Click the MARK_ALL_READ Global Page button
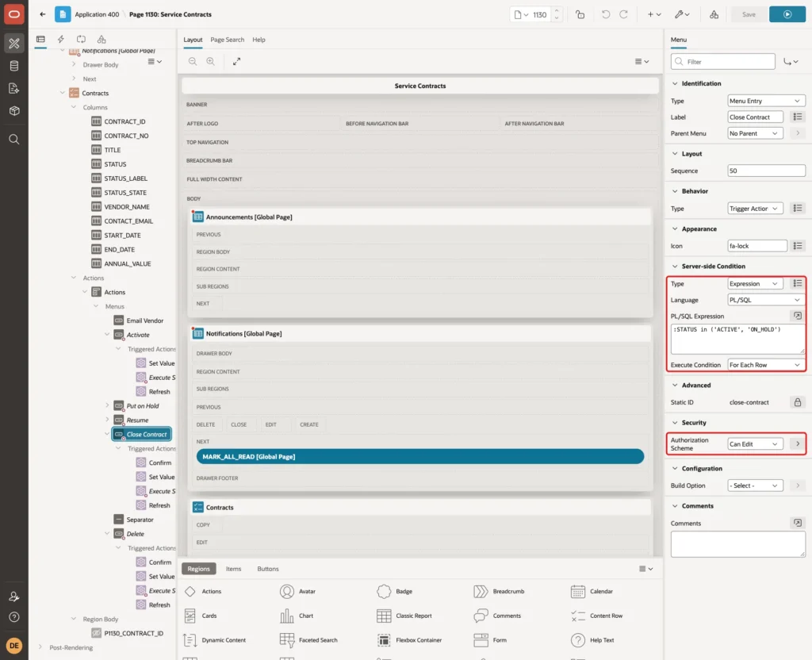This screenshot has height=660, width=812. [x=420, y=456]
